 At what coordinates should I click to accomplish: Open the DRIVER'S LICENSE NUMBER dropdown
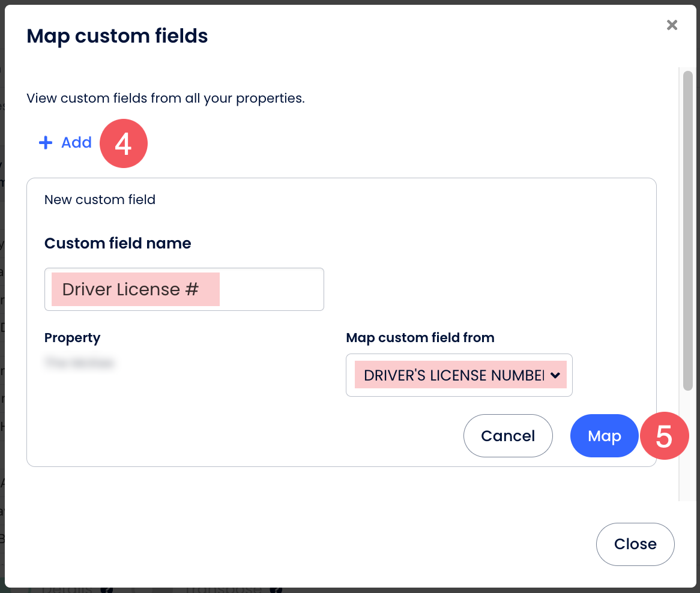(454, 375)
